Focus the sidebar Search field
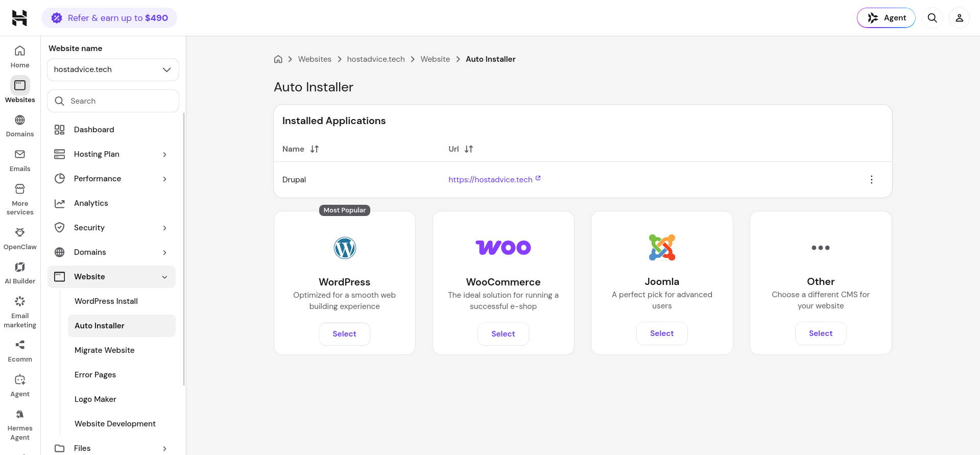Screen dimensions: 980x455 (x=113, y=101)
